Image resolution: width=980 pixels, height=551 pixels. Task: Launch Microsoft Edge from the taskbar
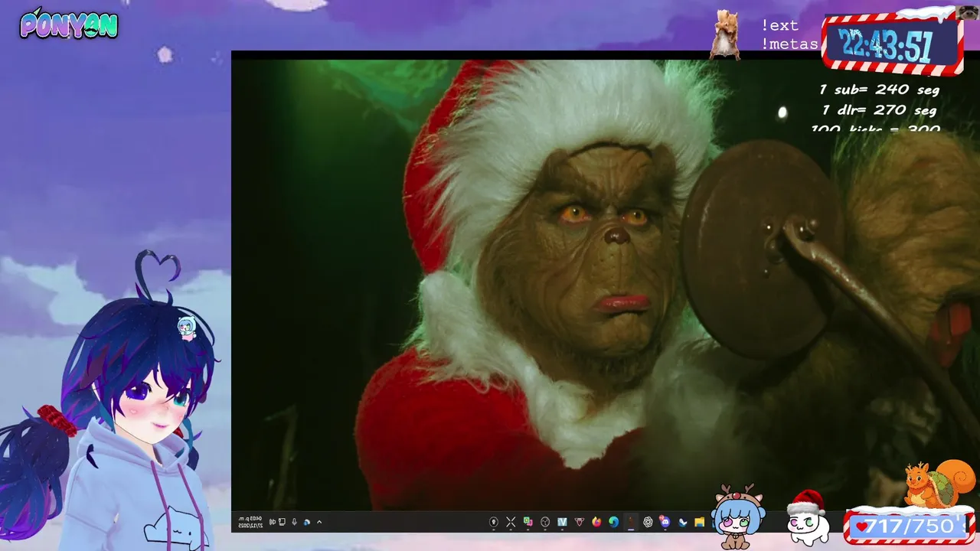[x=614, y=522]
